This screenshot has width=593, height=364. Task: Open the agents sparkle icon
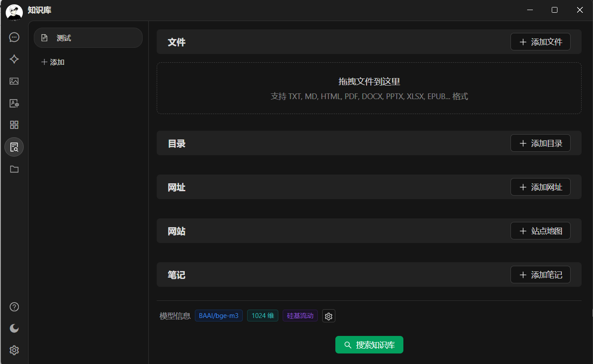point(14,59)
